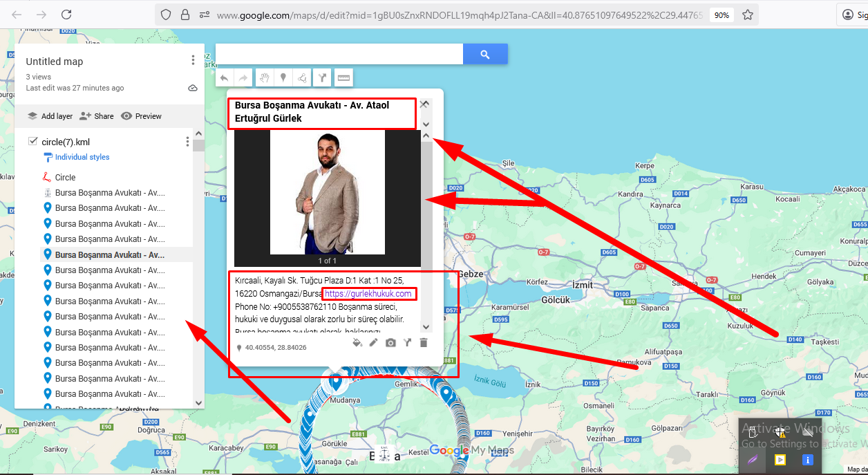This screenshot has width=868, height=475.
Task: Click the Undo arrow in map toolbar
Action: [x=225, y=78]
